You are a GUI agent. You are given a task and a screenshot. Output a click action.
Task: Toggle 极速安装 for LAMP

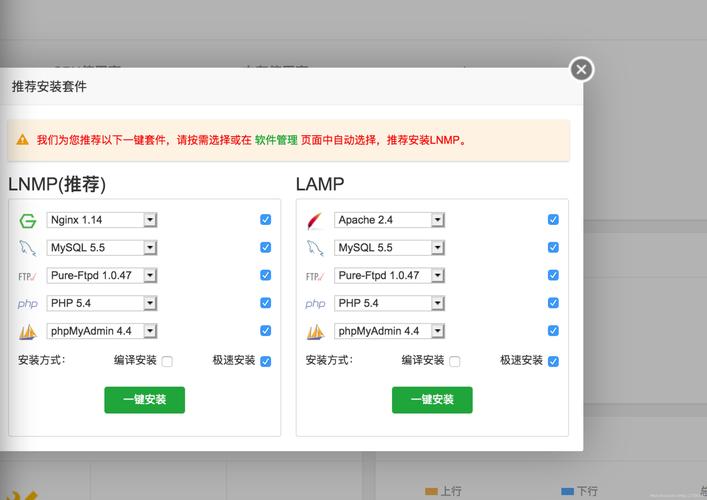tap(553, 361)
